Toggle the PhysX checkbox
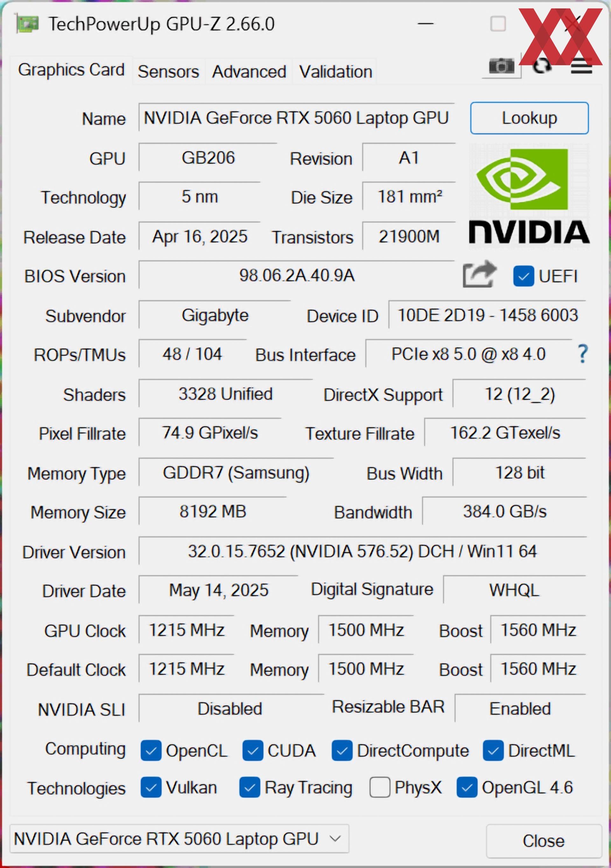Image resolution: width=611 pixels, height=868 pixels. [x=380, y=787]
